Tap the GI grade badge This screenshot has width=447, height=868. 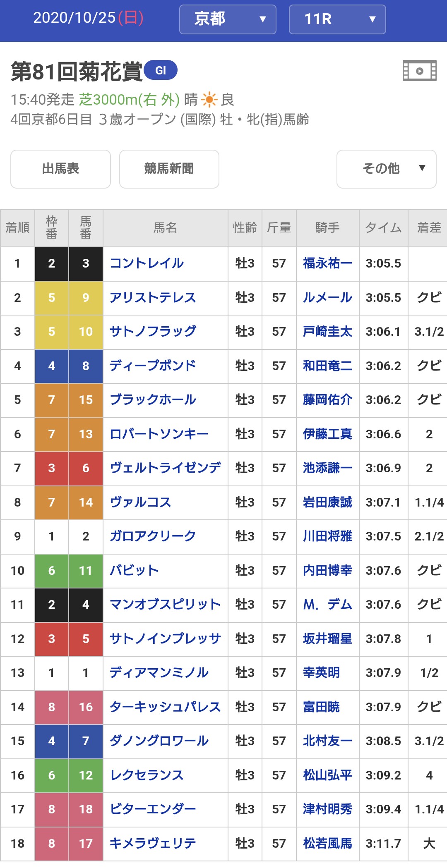click(161, 70)
